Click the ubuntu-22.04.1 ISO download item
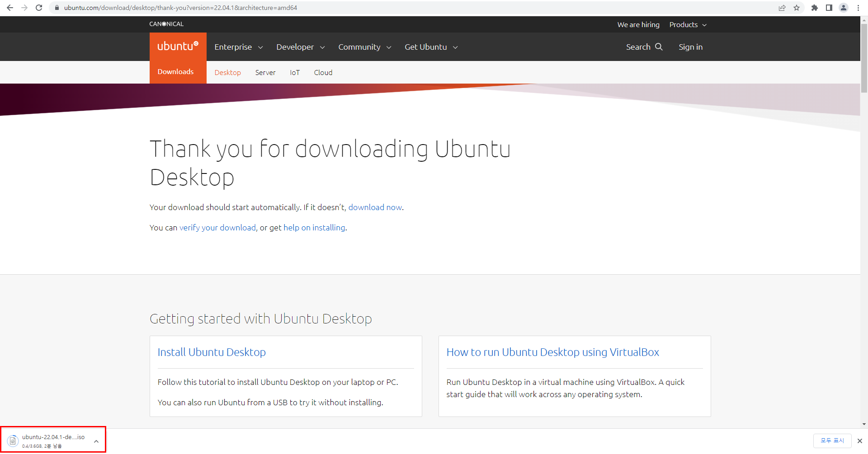Viewport: 868px width, 454px height. [x=53, y=440]
